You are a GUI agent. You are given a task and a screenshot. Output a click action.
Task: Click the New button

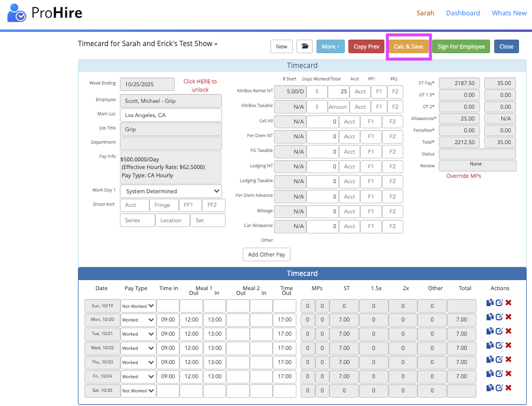click(282, 47)
